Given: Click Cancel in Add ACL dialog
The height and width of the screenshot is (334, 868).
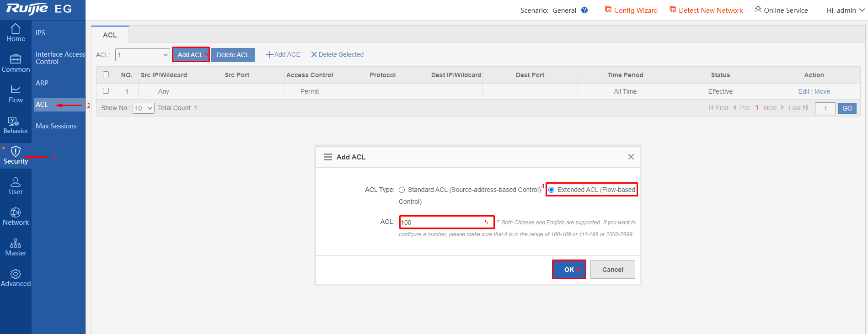Looking at the screenshot, I should click(613, 270).
